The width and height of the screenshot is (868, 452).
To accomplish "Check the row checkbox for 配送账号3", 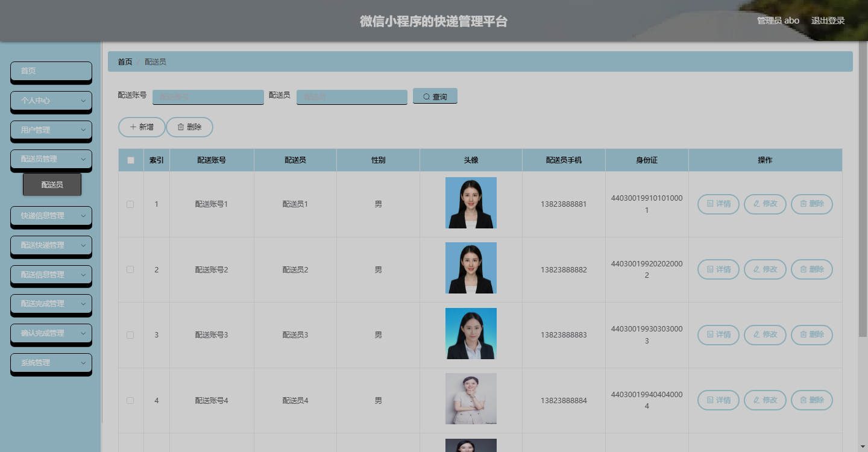I will pos(130,335).
